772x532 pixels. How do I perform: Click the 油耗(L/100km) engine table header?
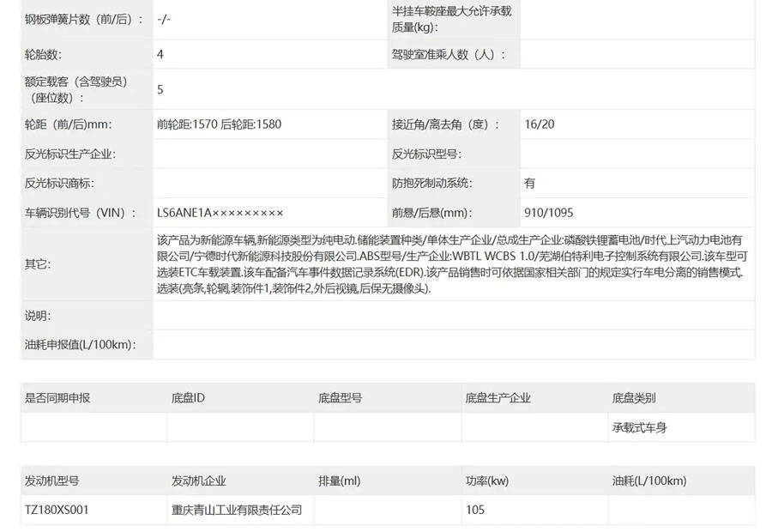coord(649,481)
